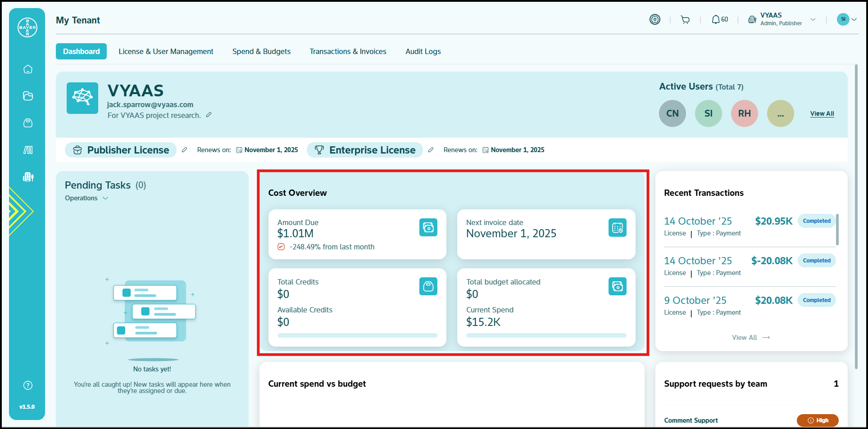Switch to the Spend & Budgets tab
This screenshot has width=868, height=429.
261,51
